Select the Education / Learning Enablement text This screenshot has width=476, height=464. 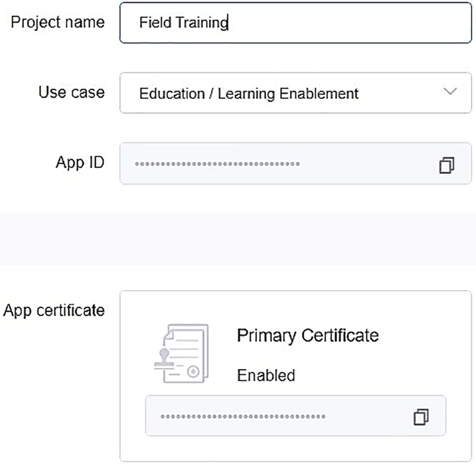pos(249,94)
